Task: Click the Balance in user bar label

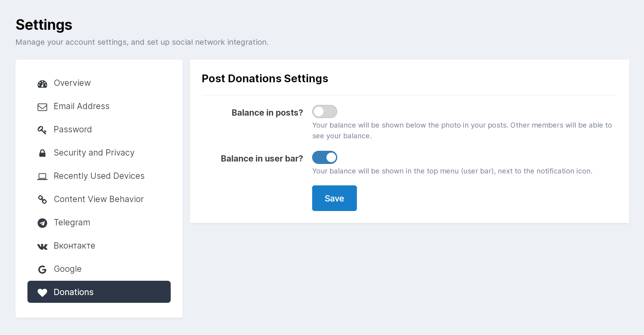Action: [262, 159]
